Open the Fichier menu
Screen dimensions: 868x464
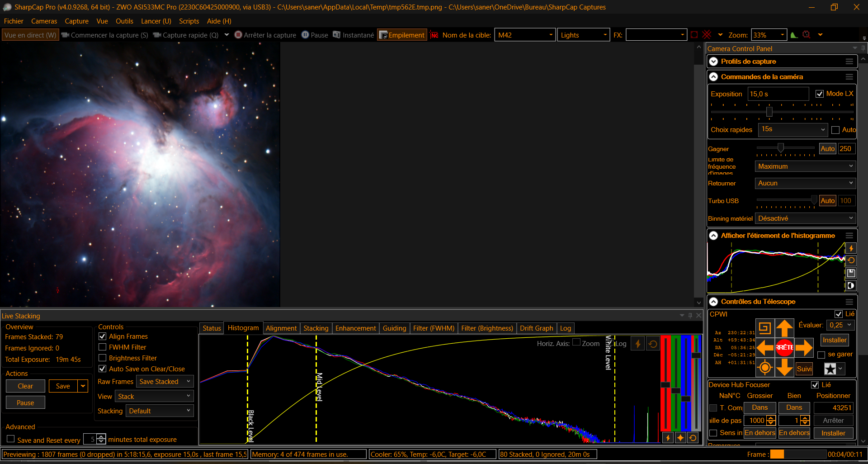tap(14, 21)
